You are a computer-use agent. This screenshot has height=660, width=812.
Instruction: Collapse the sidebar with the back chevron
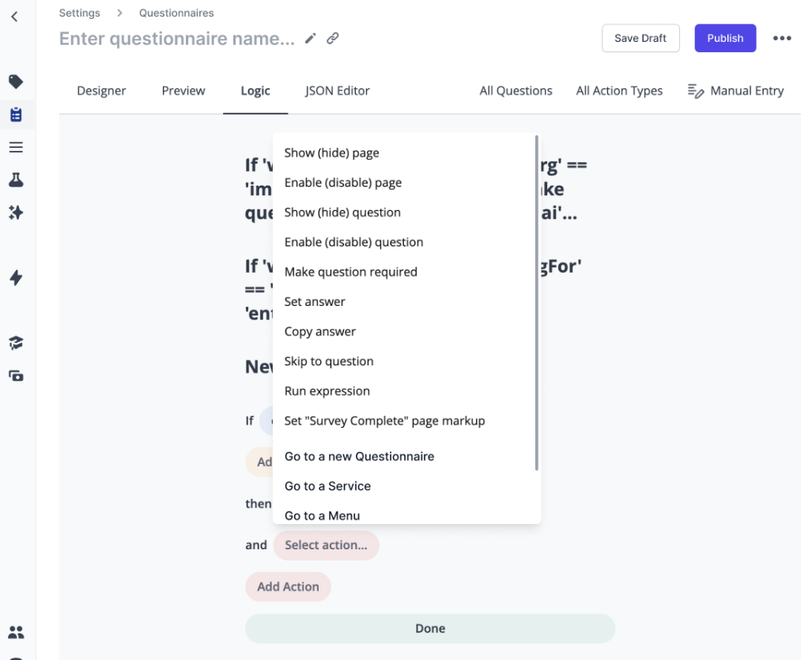[x=17, y=16]
